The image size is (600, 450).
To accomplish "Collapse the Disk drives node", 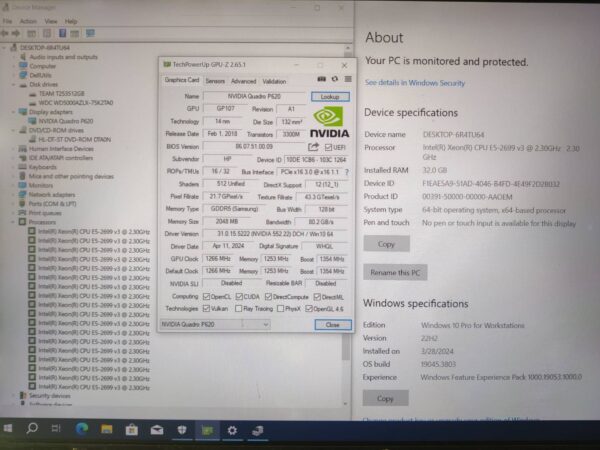I will 14,85.
